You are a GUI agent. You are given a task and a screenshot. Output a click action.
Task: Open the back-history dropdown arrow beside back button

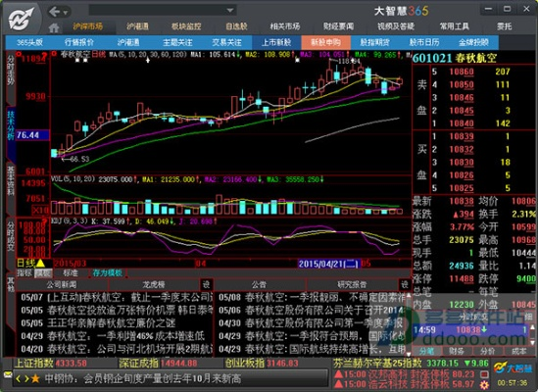[66, 13]
